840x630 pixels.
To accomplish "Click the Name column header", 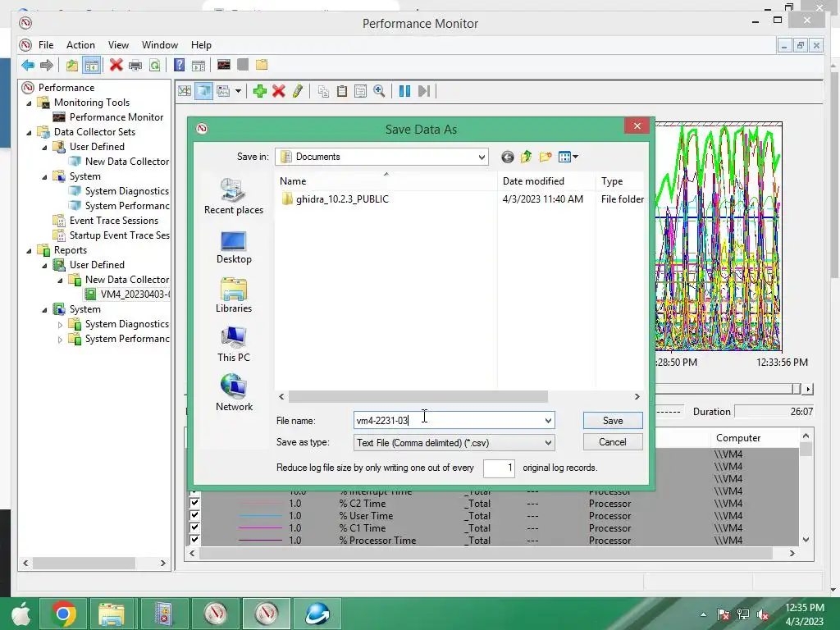I will pyautogui.click(x=386, y=181).
